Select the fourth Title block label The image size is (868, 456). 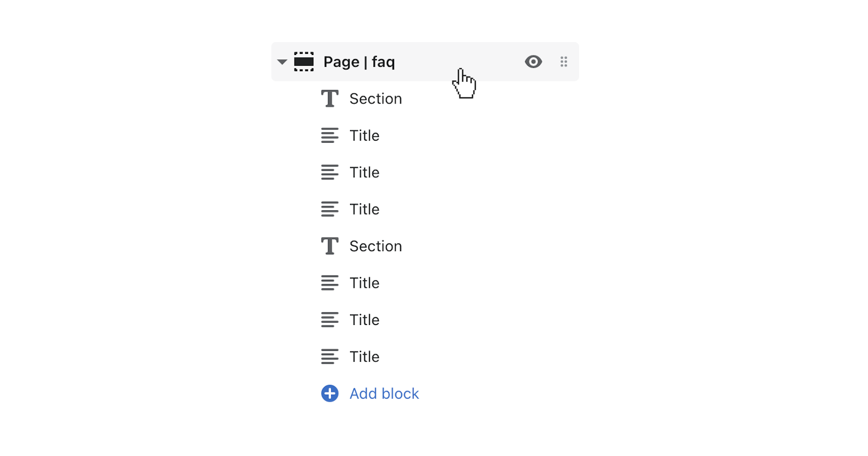pos(364,283)
